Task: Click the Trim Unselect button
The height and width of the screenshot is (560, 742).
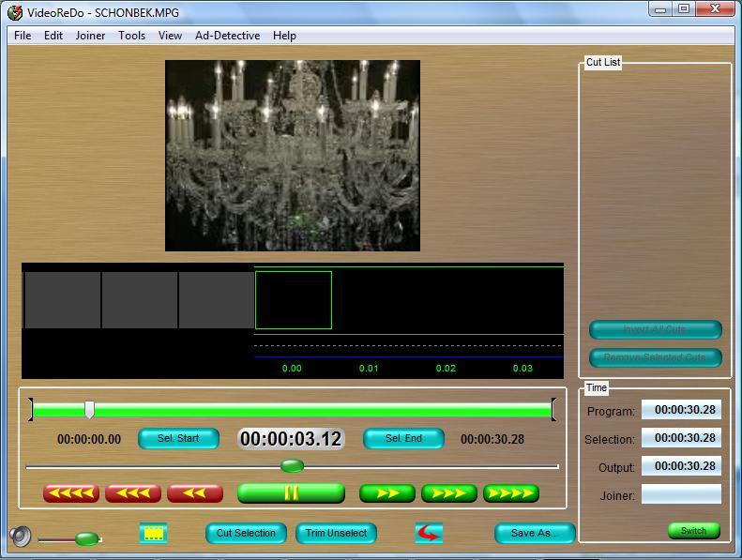Action: 336,533
